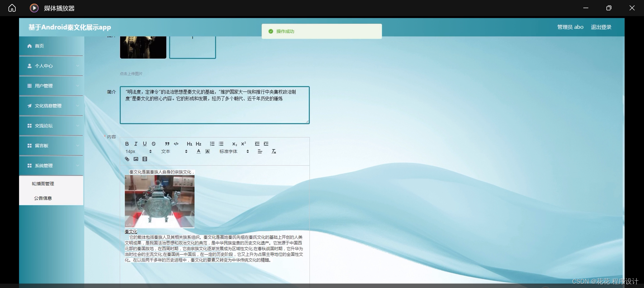The image size is (644, 288).
Task: Expand the 文化信息管理 chevron
Action: pos(77,106)
